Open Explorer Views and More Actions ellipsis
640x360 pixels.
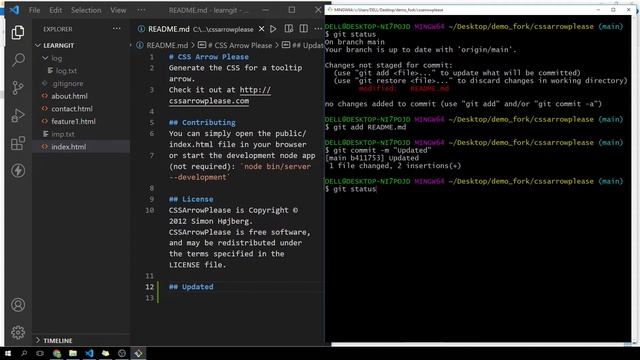(x=117, y=29)
